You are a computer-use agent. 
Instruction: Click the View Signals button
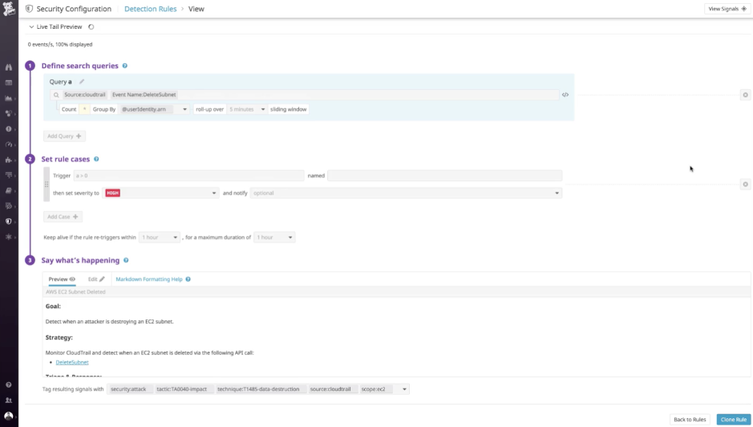[727, 9]
